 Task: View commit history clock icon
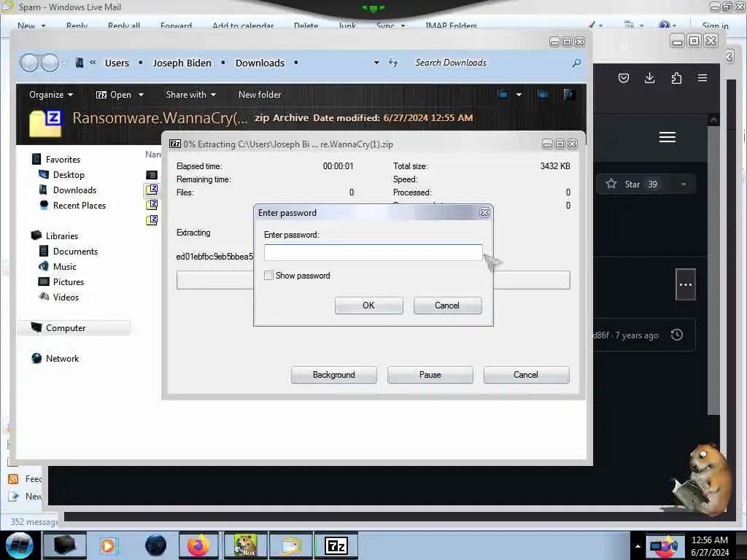coord(676,335)
